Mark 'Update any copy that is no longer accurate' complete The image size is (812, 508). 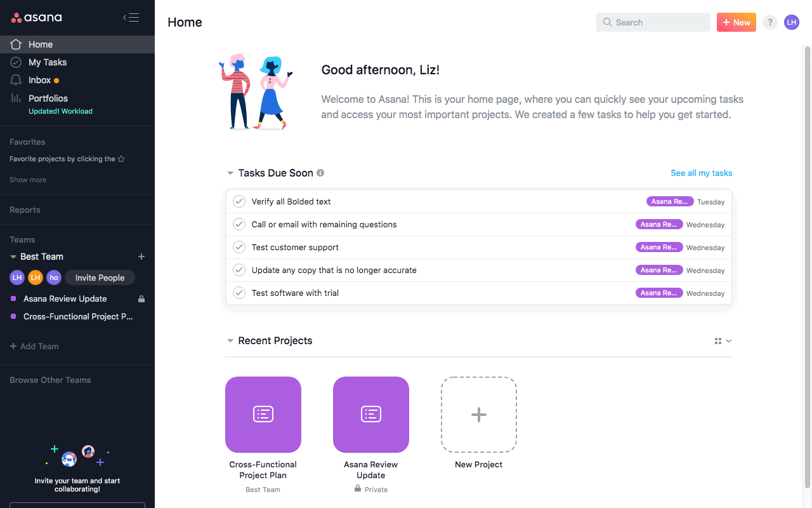point(239,270)
